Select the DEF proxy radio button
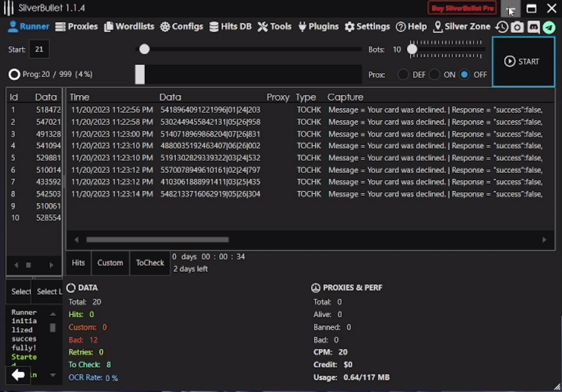The width and height of the screenshot is (562, 392). click(403, 75)
